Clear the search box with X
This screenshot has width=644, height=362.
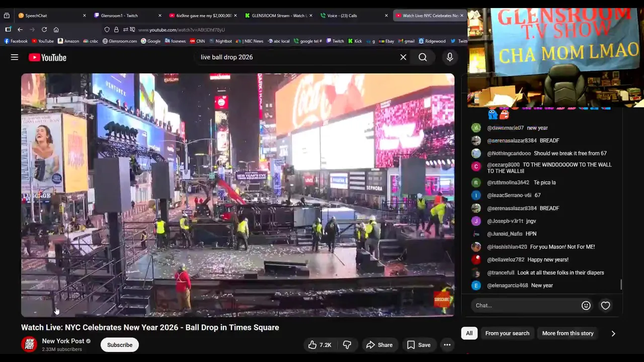403,57
